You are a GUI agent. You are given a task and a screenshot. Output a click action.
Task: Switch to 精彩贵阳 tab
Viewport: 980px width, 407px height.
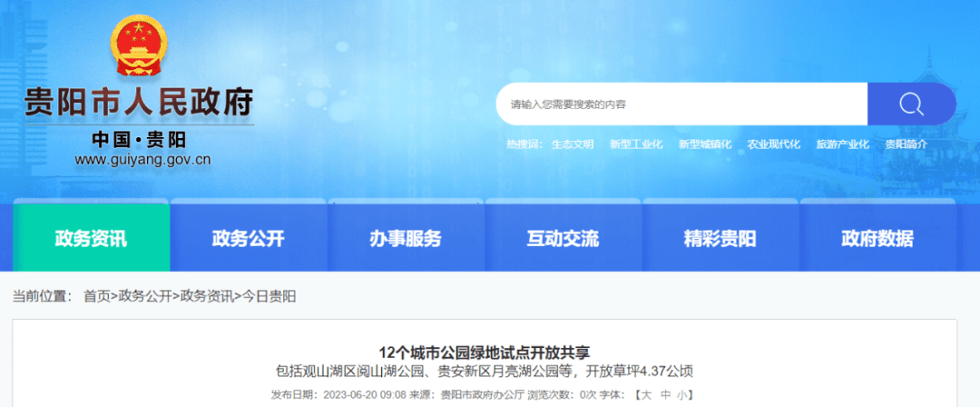pos(720,238)
